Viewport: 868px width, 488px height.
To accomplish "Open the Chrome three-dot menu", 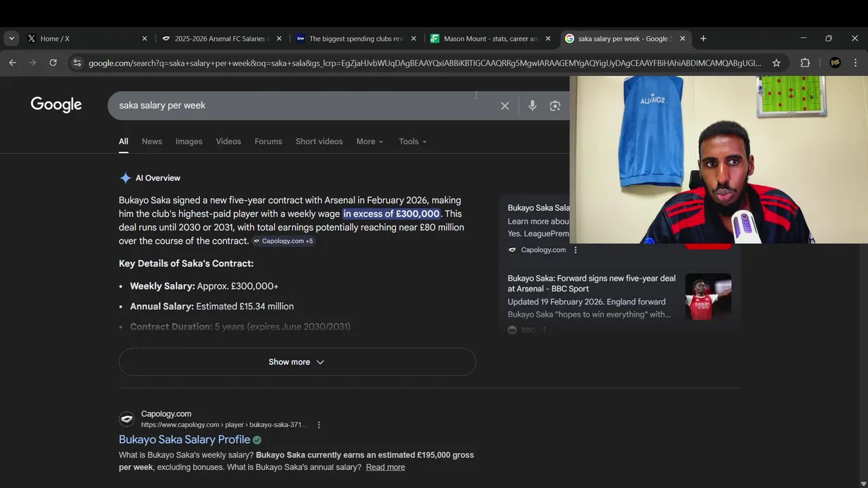I will (x=855, y=63).
